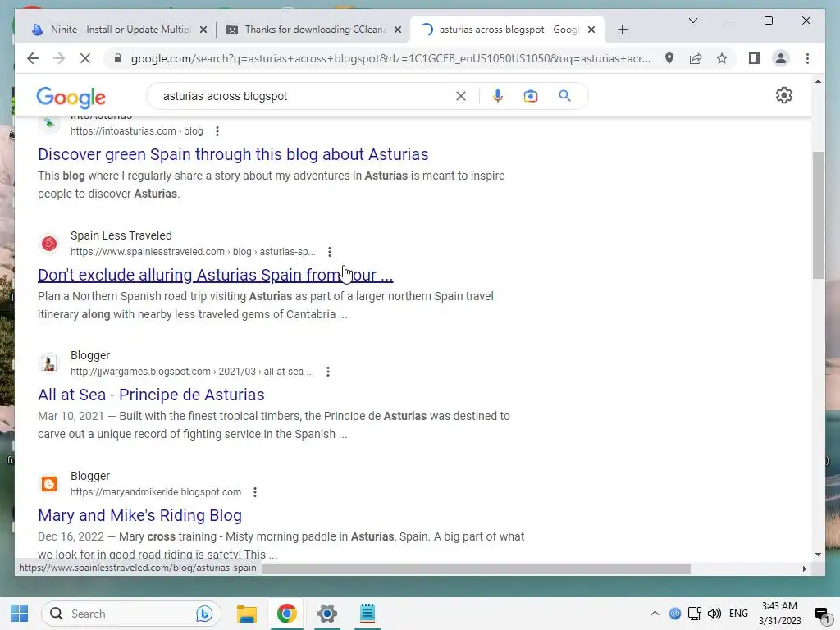
Task: Click the jjwargames.blogspot.com breadcrumb URL
Action: click(x=192, y=372)
